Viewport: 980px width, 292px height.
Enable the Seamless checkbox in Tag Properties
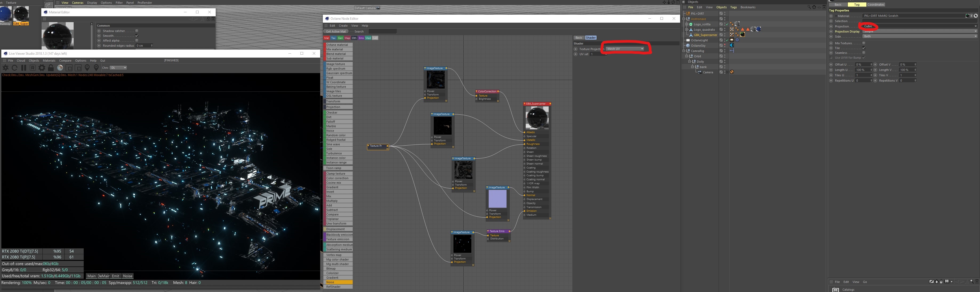coord(863,53)
